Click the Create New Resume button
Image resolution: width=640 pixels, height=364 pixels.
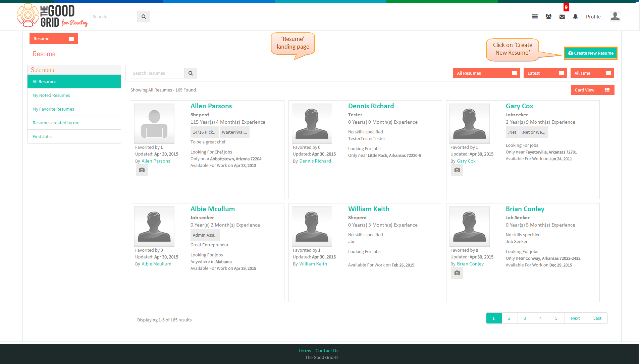(x=591, y=53)
